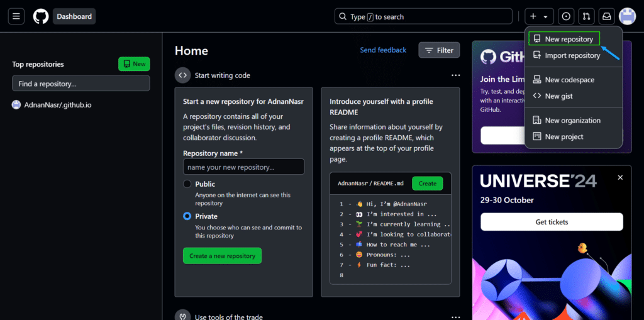Select New repository from the menu
This screenshot has height=320, width=644.
point(564,39)
